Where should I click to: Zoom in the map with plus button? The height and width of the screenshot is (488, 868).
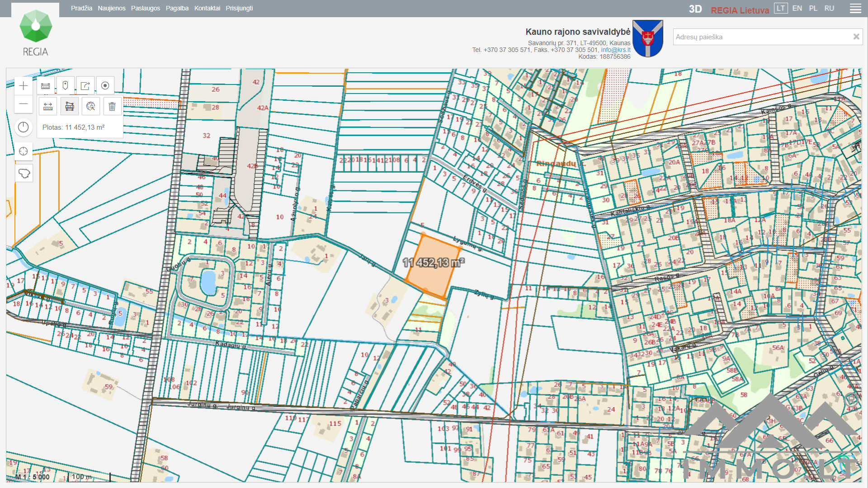(24, 86)
